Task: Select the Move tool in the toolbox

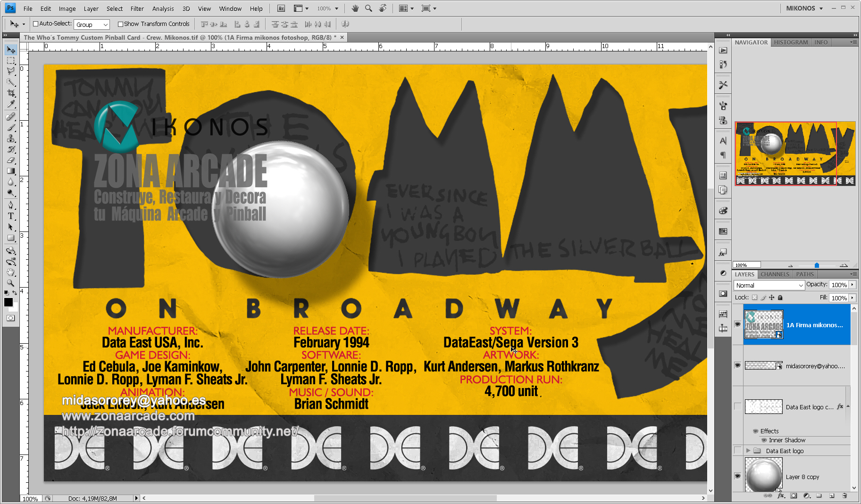Action: pyautogui.click(x=11, y=50)
